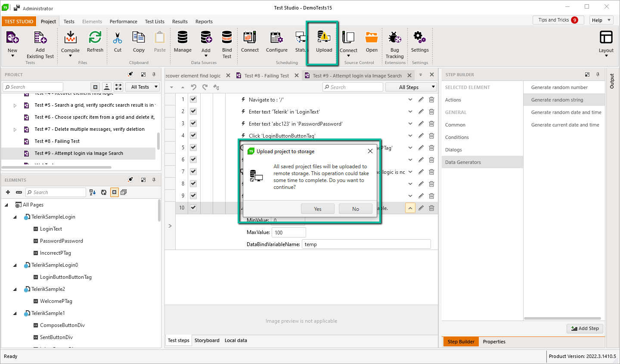This screenshot has width=620, height=364.
Task: Switch to Test #8 - Failing Test tab
Action: [x=267, y=76]
